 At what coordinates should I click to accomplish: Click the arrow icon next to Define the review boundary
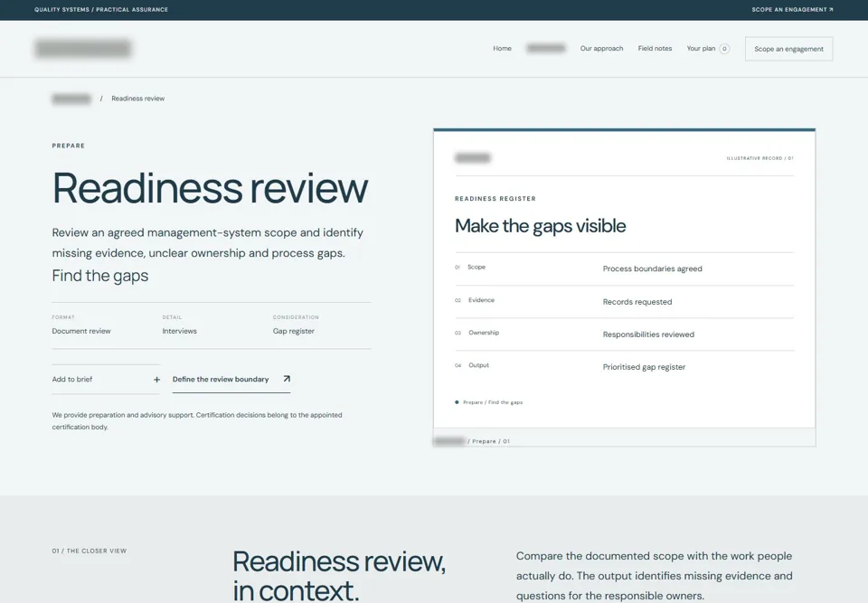tap(287, 379)
